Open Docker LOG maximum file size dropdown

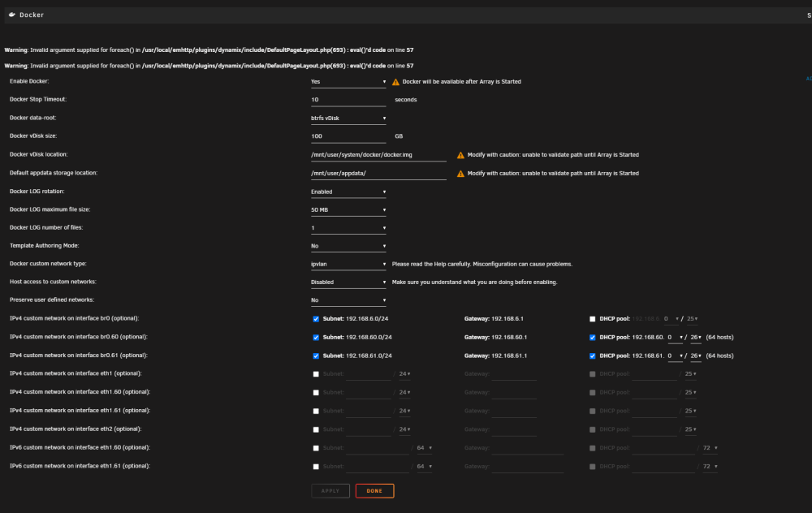(x=348, y=209)
